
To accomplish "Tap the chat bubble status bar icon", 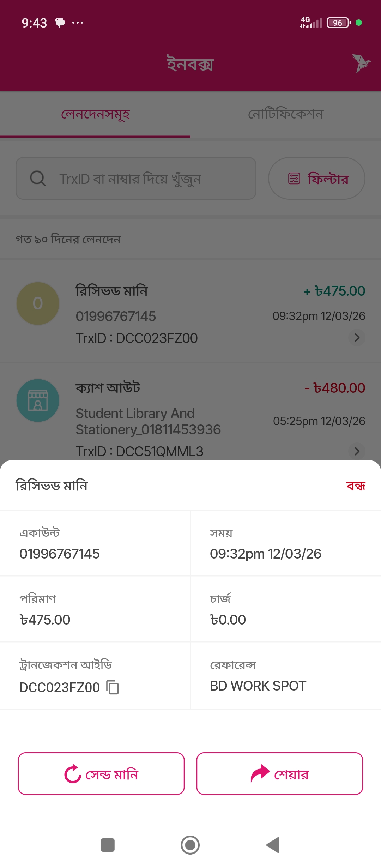I will tap(60, 23).
